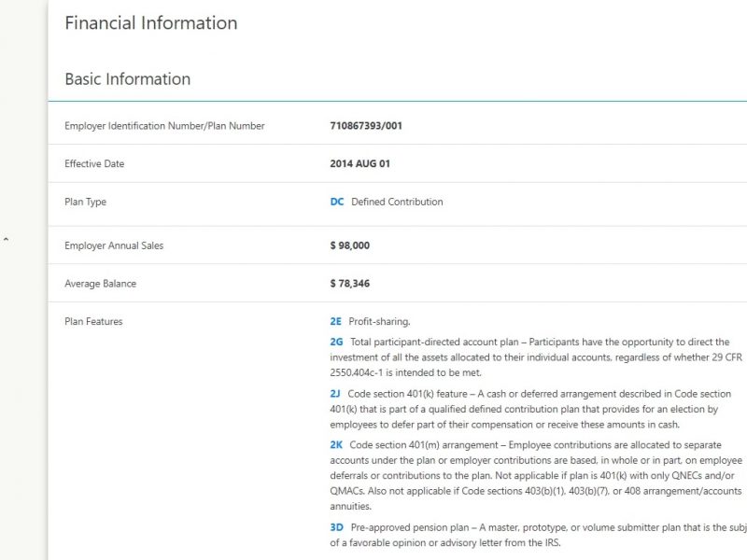
Task: Click the 3D pre-approved pension plan code
Action: [337, 528]
